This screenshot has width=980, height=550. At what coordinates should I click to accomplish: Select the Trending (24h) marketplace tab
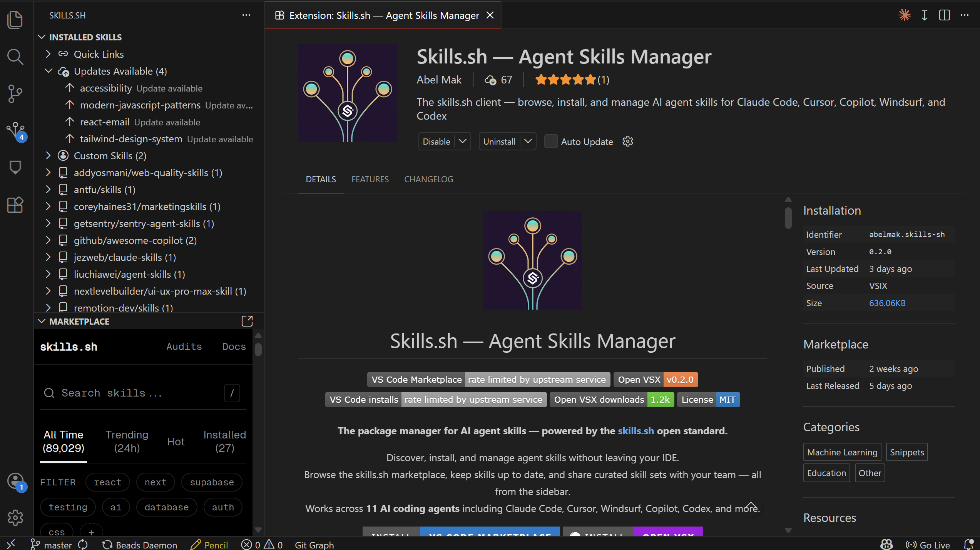click(x=127, y=441)
